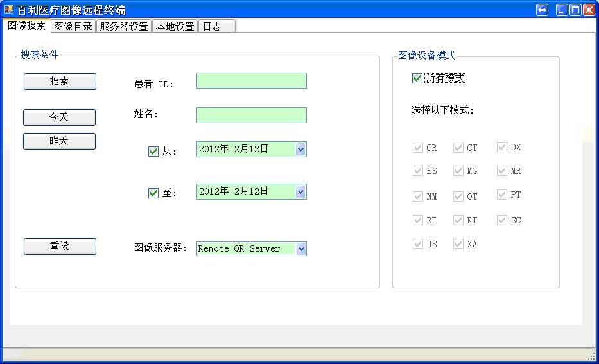Maximize the window
Image resolution: width=599 pixels, height=364 pixels.
tap(575, 10)
